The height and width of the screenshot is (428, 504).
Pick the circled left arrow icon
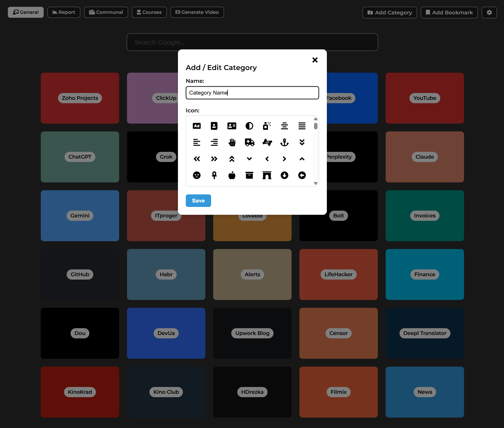point(302,175)
